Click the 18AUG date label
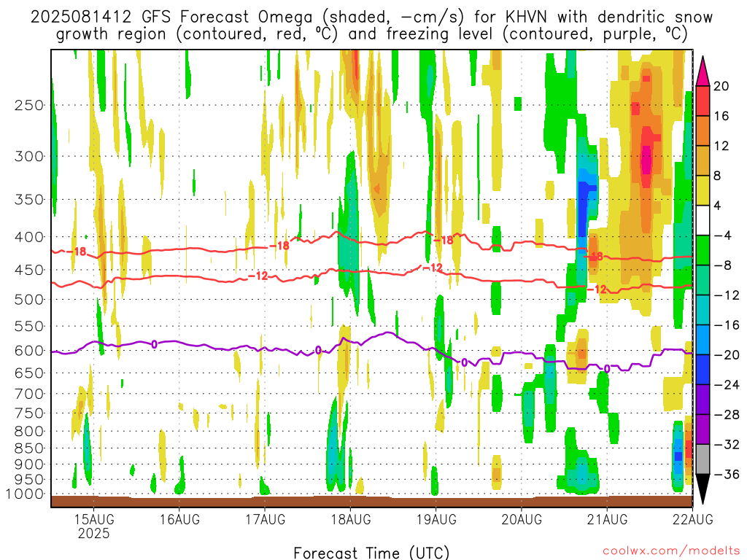The width and height of the screenshot is (747, 560). click(x=351, y=518)
